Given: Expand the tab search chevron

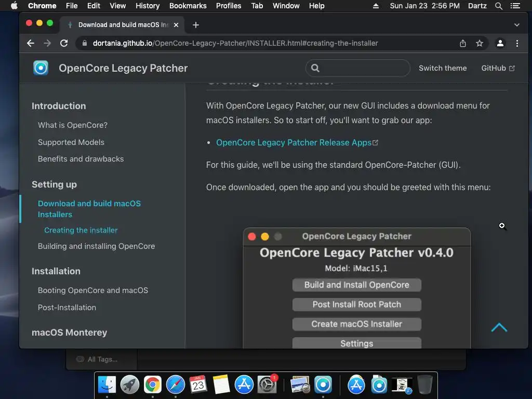Looking at the screenshot, I should click(517, 25).
